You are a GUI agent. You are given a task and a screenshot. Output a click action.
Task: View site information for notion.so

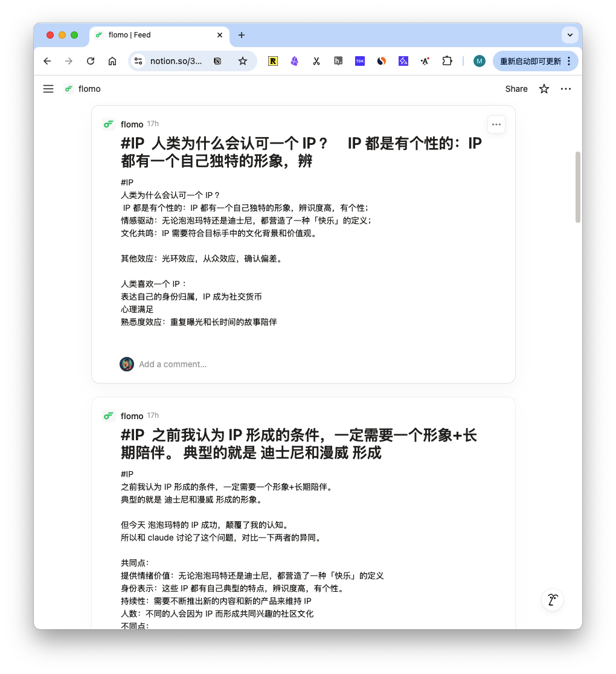(138, 61)
